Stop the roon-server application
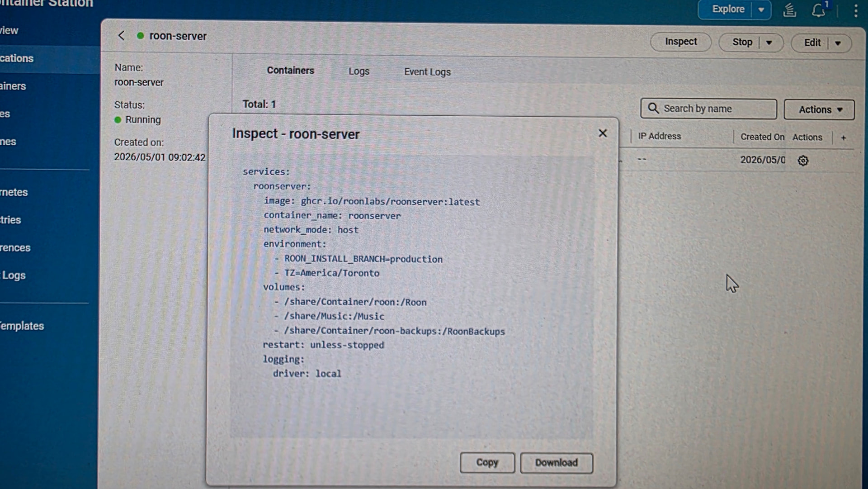This screenshot has height=489, width=868. tap(741, 43)
